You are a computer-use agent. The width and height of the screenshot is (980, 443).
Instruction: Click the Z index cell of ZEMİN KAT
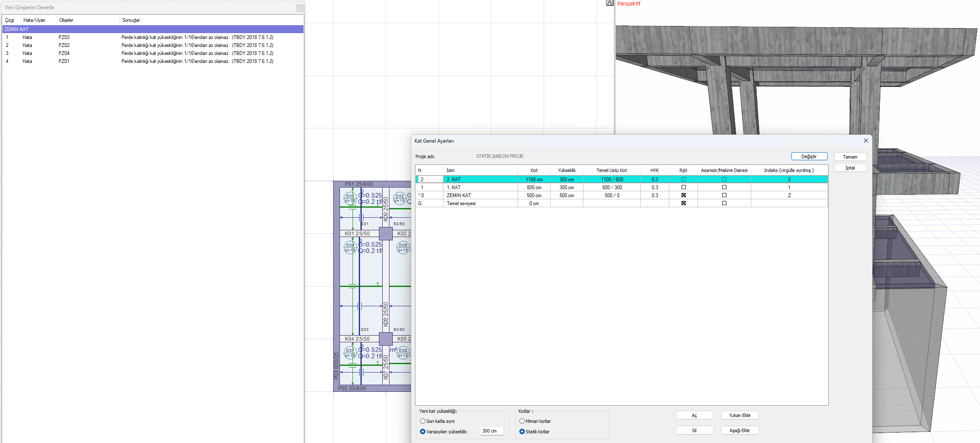click(789, 195)
